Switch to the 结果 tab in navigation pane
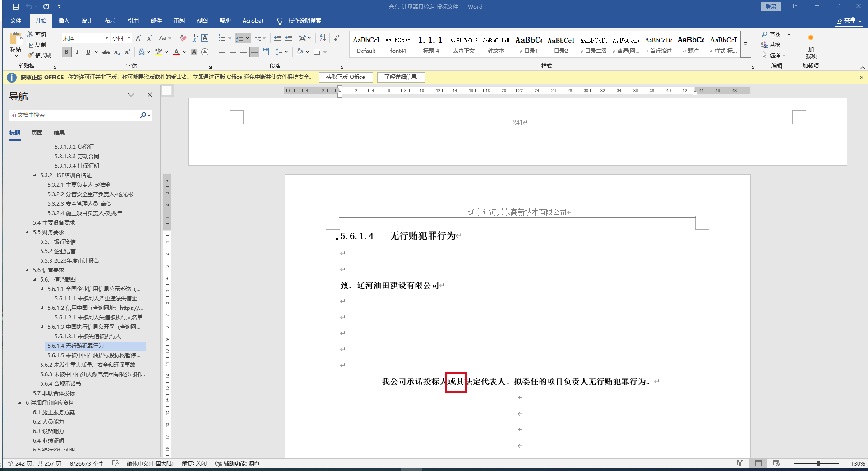This screenshot has height=471, width=868. 59,133
